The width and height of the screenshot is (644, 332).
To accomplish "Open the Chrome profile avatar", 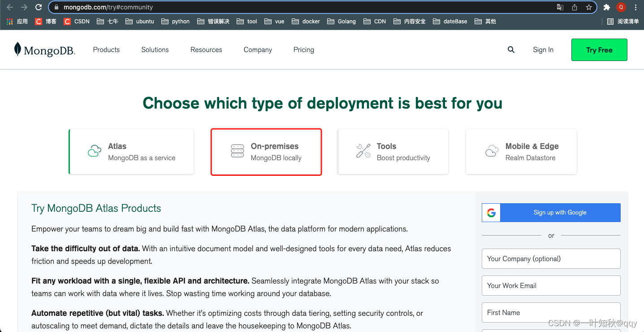I will (x=621, y=7).
